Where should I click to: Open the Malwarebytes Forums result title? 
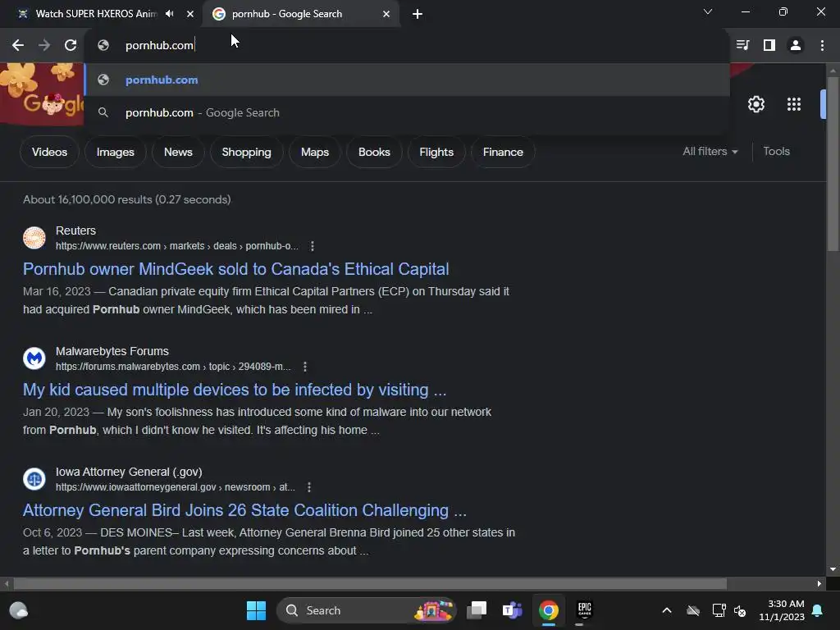[235, 390]
